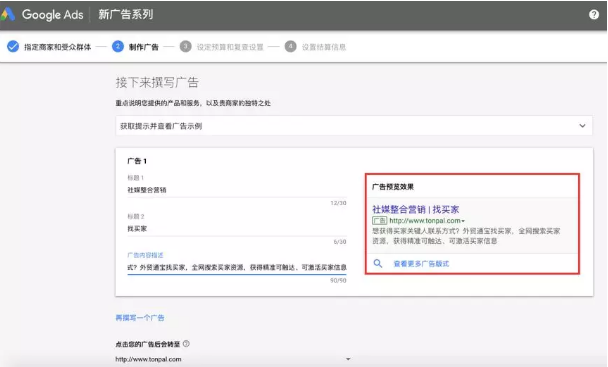Click the Google Ads logo icon
Image resolution: width=608 pixels, height=367 pixels.
pos(8,14)
